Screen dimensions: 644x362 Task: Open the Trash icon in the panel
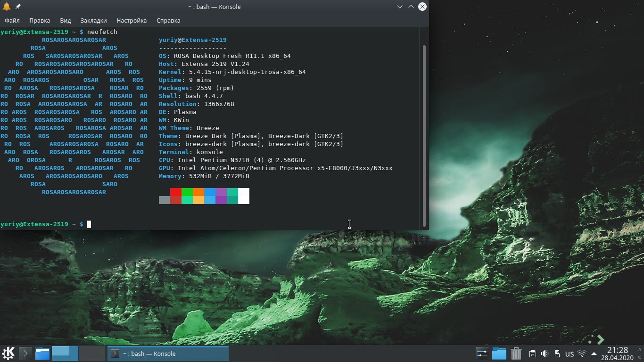coord(516,354)
